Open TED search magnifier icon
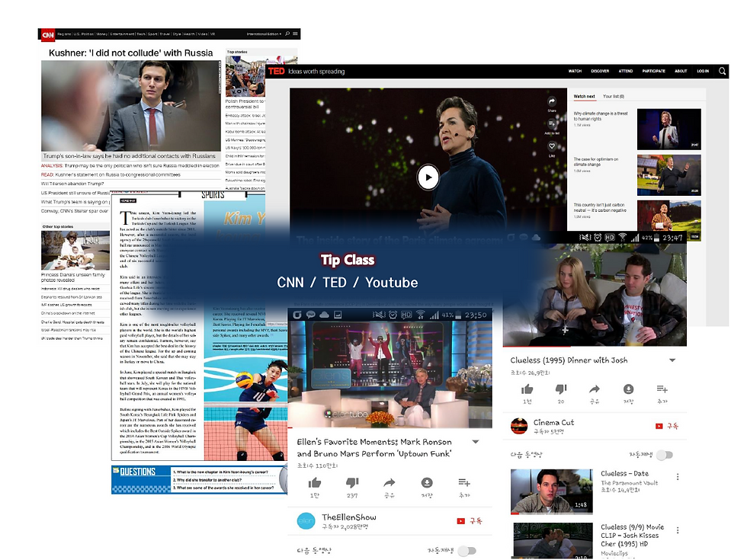This screenshot has width=747, height=560. click(x=723, y=71)
